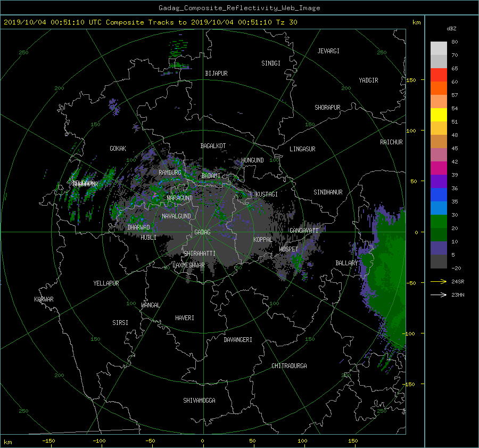
Task: Pick the brown 45-48 dBZ legend swatch
Action: 439,142
